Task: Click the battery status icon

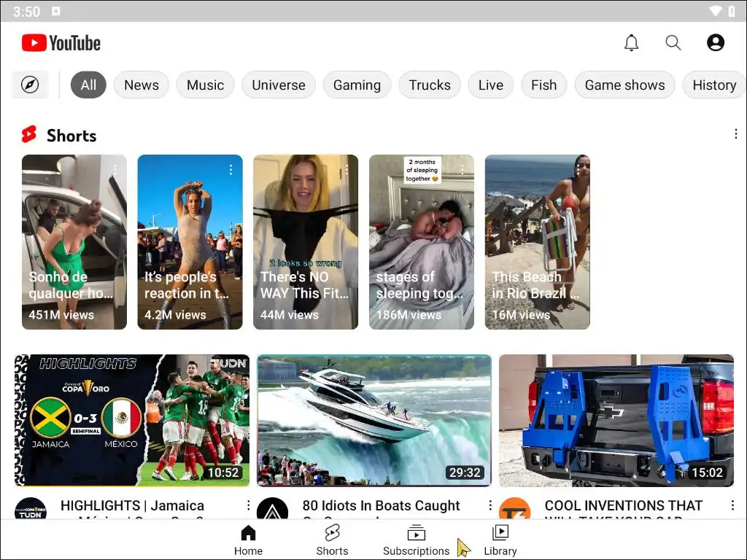Action: coord(732,10)
